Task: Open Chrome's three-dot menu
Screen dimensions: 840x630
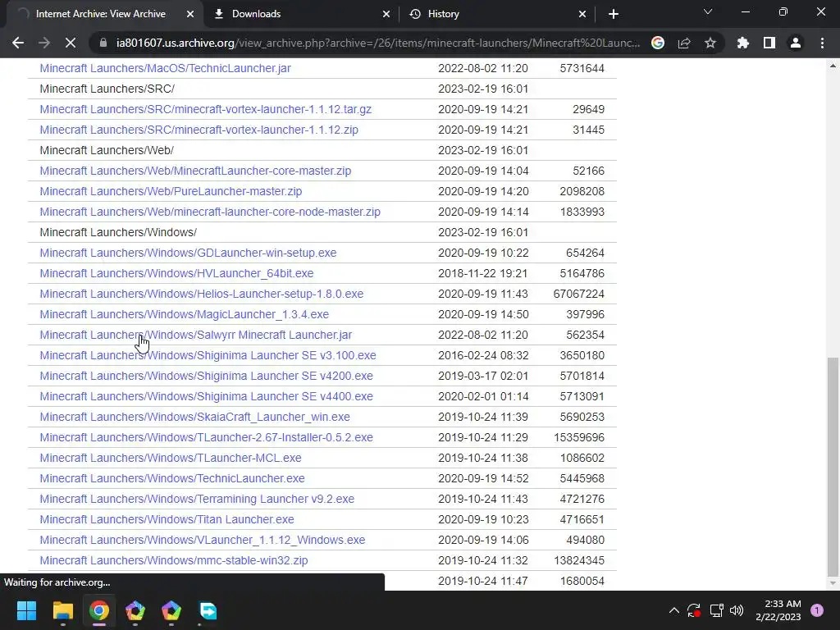Action: (x=822, y=43)
